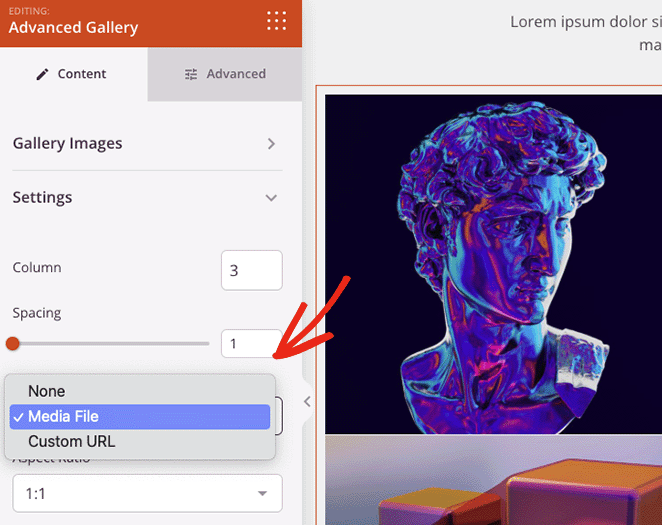Choose the Custom URL option

140,441
